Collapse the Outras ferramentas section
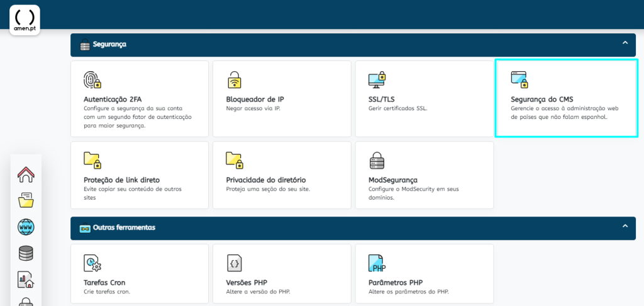644x306 pixels. click(625, 226)
